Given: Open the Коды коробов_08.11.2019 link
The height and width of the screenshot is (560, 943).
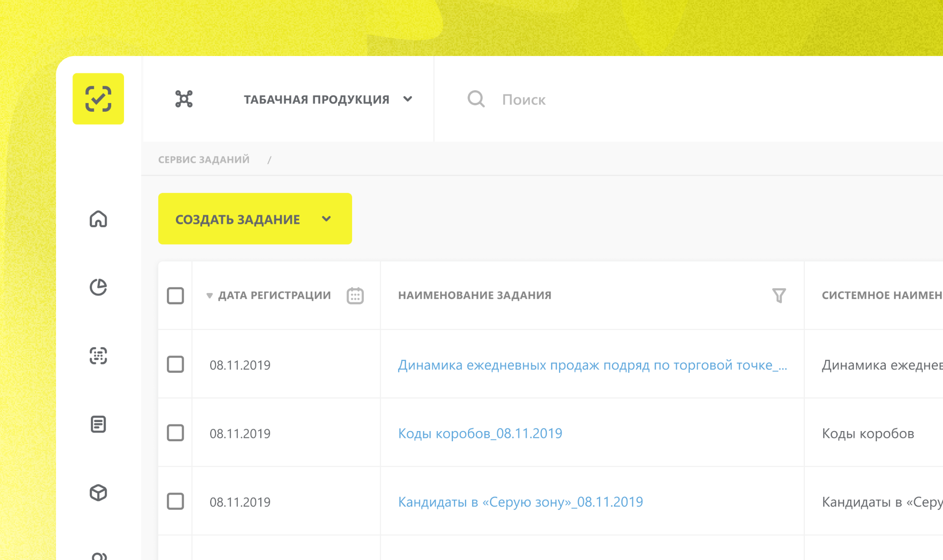Looking at the screenshot, I should (x=480, y=434).
